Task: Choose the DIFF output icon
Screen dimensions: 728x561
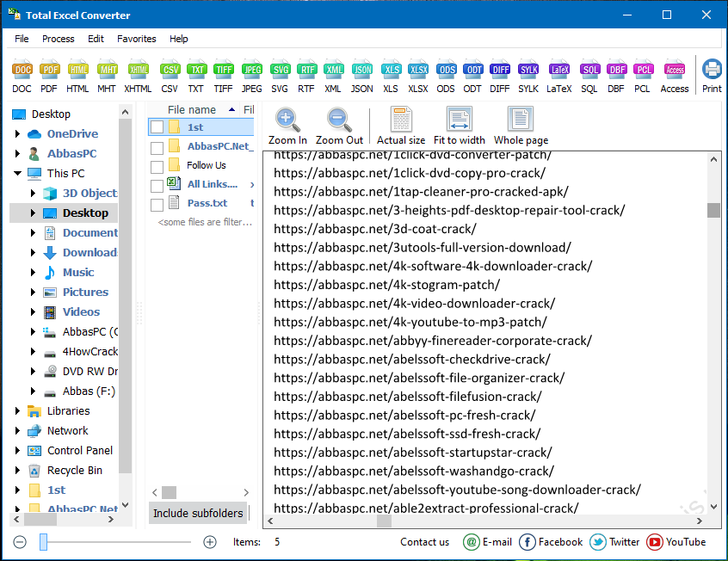Action: click(500, 77)
